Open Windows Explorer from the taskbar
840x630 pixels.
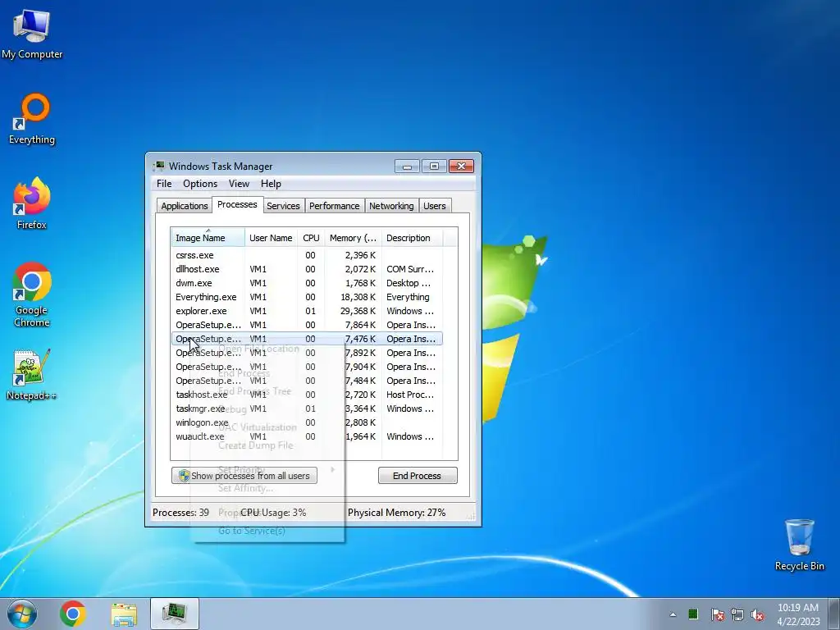[x=124, y=614]
